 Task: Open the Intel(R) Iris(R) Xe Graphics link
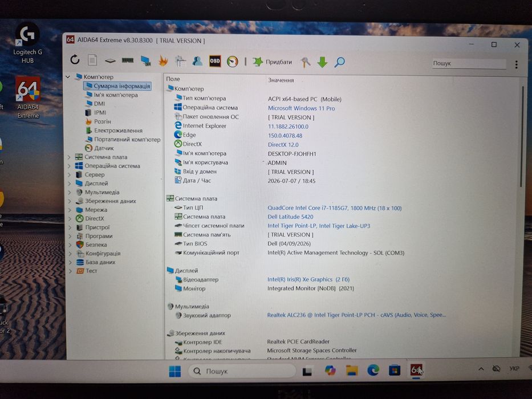click(308, 279)
